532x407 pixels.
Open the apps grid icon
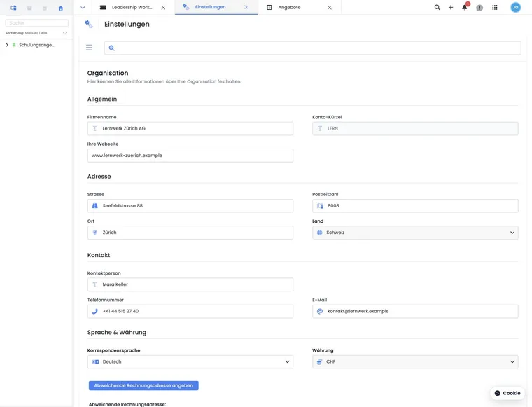click(x=495, y=7)
